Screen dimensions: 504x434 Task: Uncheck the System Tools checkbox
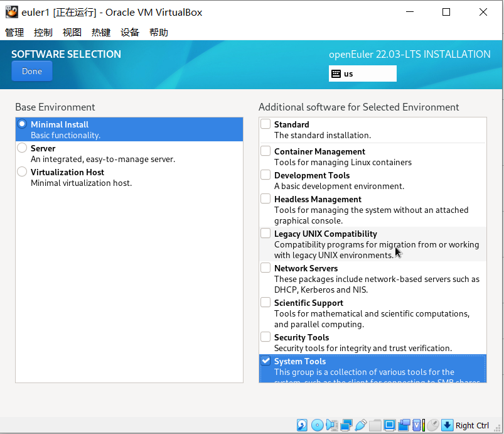(265, 361)
